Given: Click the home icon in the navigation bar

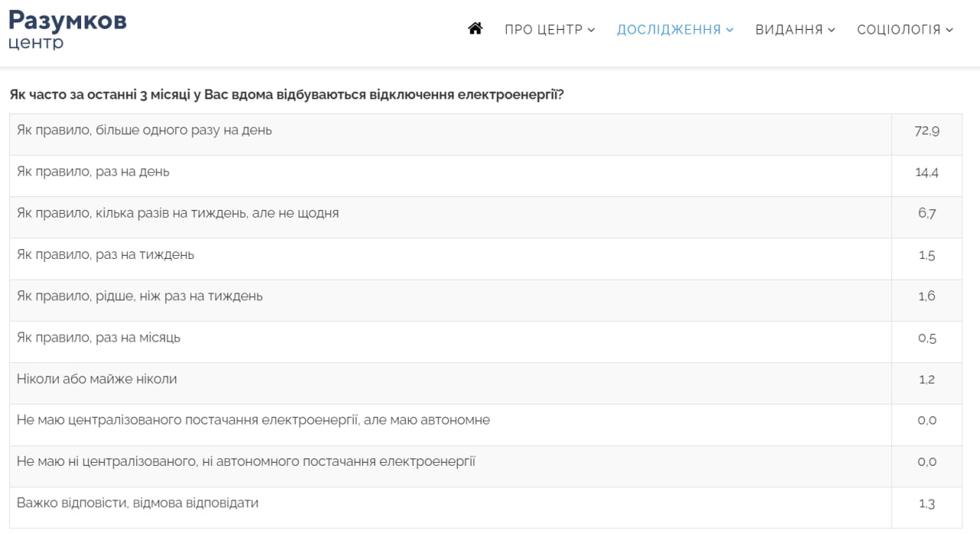Looking at the screenshot, I should click(x=475, y=28).
